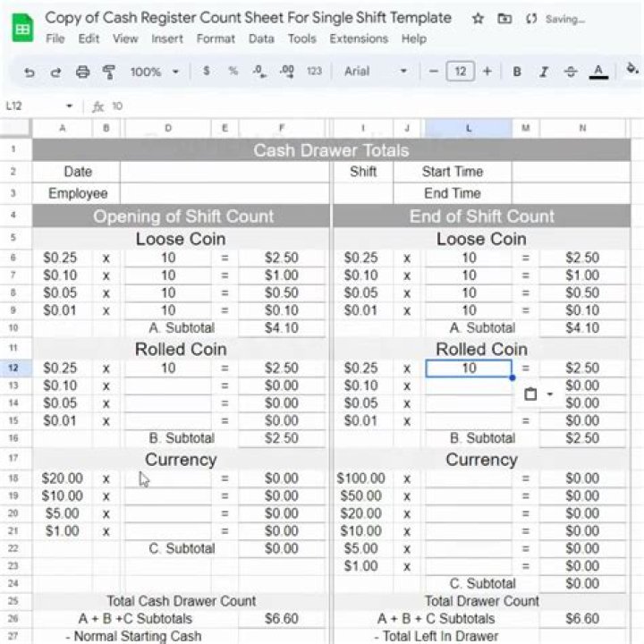
Task: Open the Arial font dropdown
Action: tap(376, 72)
